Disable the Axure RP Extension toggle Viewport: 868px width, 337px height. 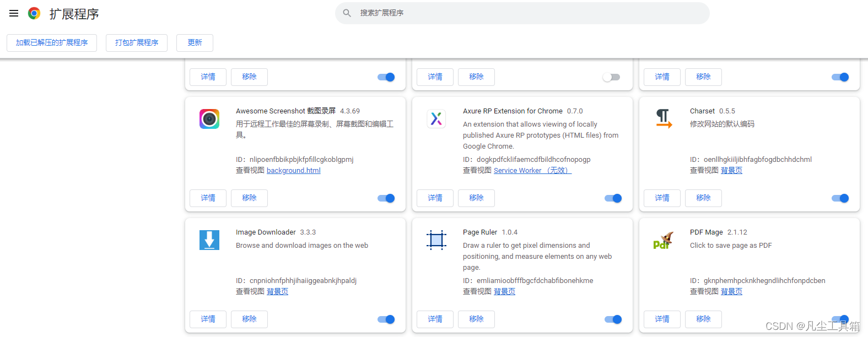(x=613, y=198)
